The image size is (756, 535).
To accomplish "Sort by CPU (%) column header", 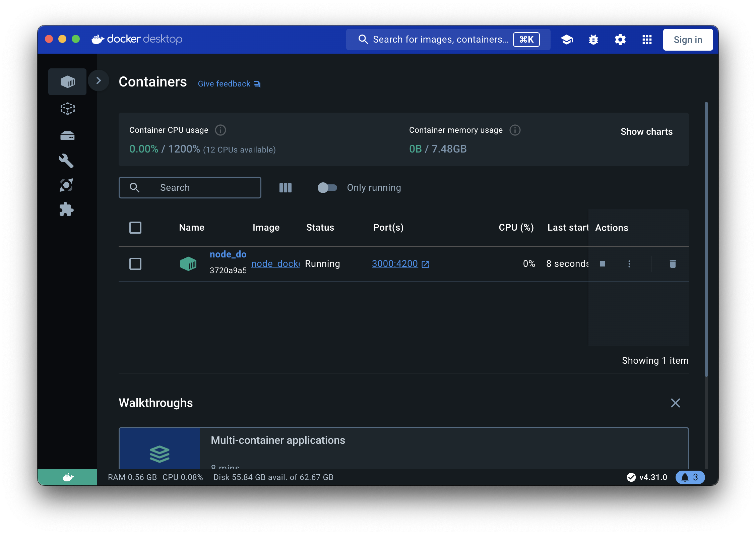I will pyautogui.click(x=516, y=228).
